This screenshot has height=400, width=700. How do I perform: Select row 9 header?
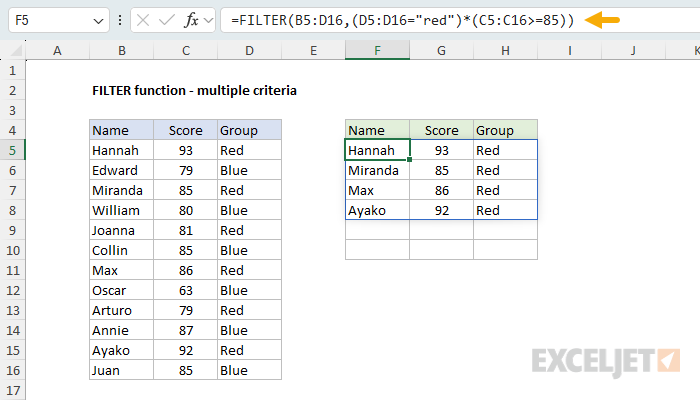click(12, 230)
